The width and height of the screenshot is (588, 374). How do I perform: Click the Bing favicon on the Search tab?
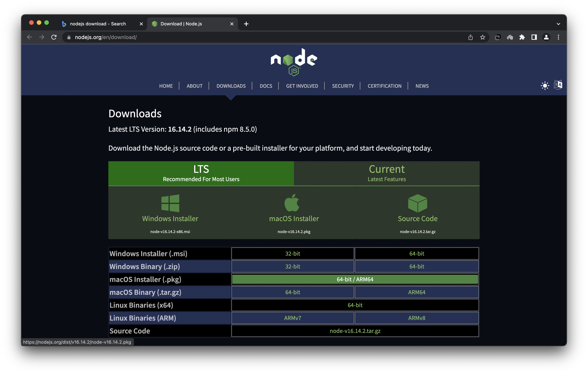64,24
